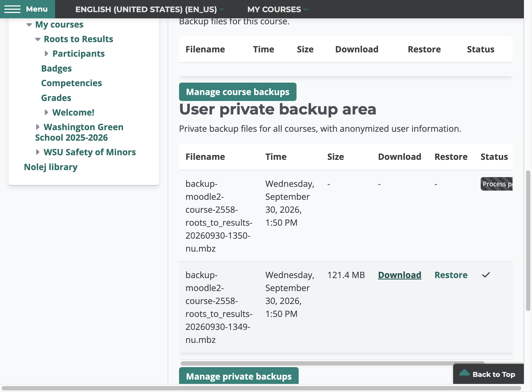This screenshot has height=392, width=532.
Task: Expand the Participants arrow
Action: click(x=46, y=53)
